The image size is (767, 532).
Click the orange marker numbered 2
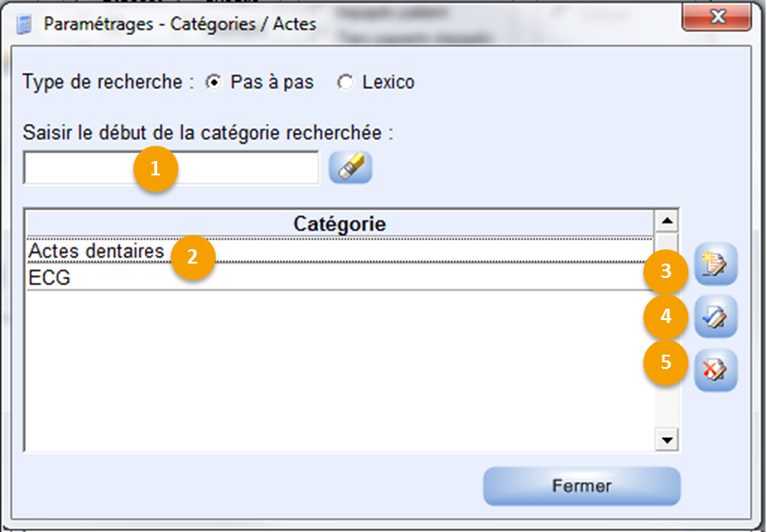point(193,256)
